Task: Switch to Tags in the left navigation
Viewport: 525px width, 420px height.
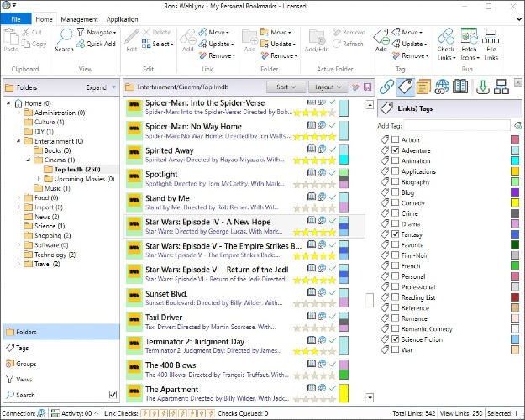Action: click(22, 348)
